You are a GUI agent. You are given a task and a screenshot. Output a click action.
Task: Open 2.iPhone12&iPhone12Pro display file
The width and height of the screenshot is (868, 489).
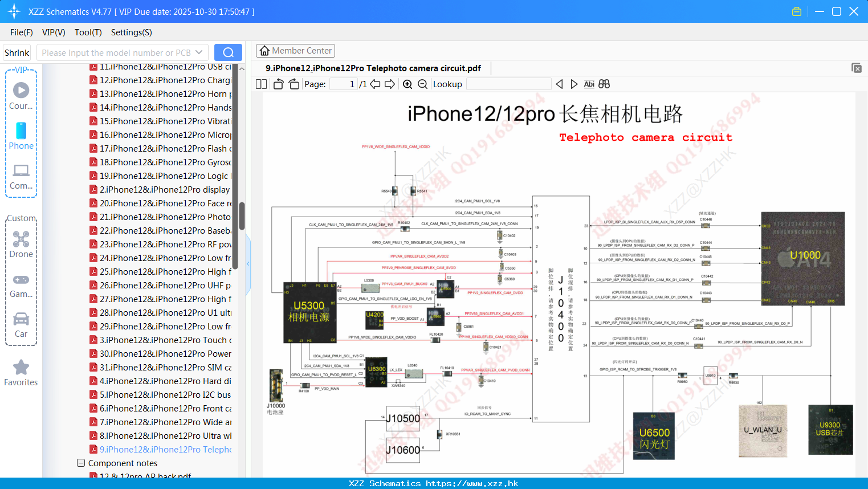click(x=160, y=190)
